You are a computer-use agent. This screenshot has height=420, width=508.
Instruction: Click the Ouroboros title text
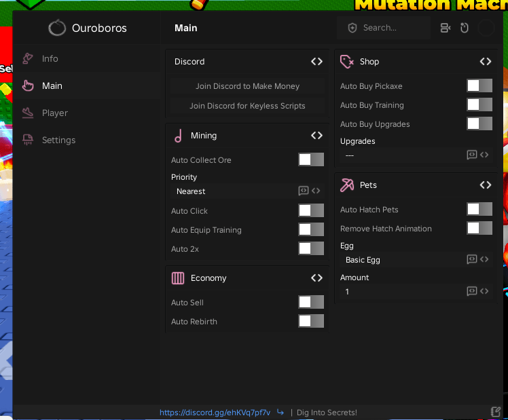coord(99,28)
